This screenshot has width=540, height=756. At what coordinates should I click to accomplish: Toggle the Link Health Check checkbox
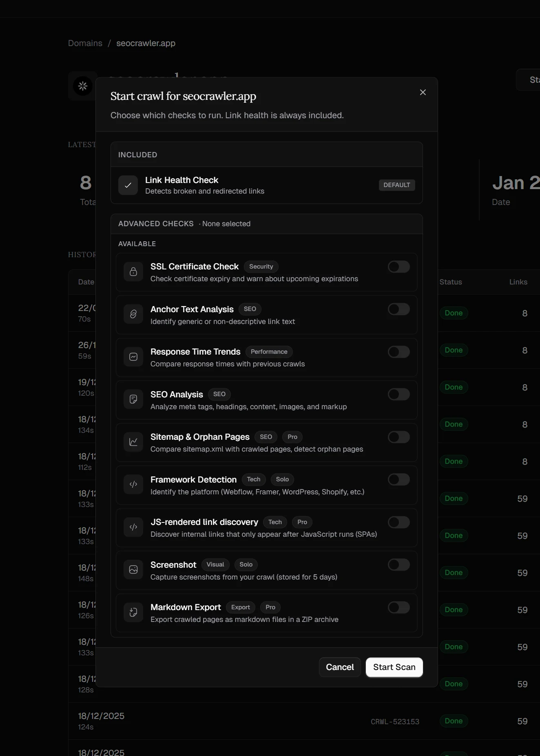tap(128, 185)
